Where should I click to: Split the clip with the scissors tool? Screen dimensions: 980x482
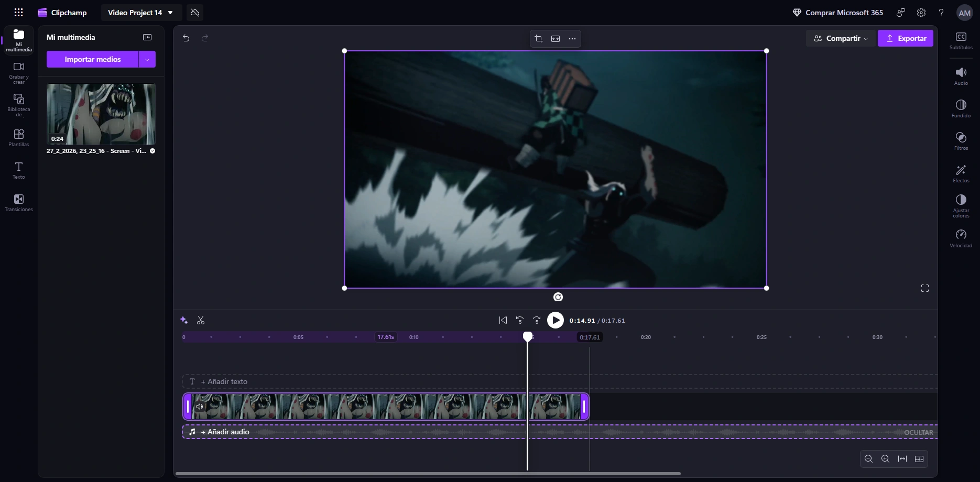click(x=201, y=320)
